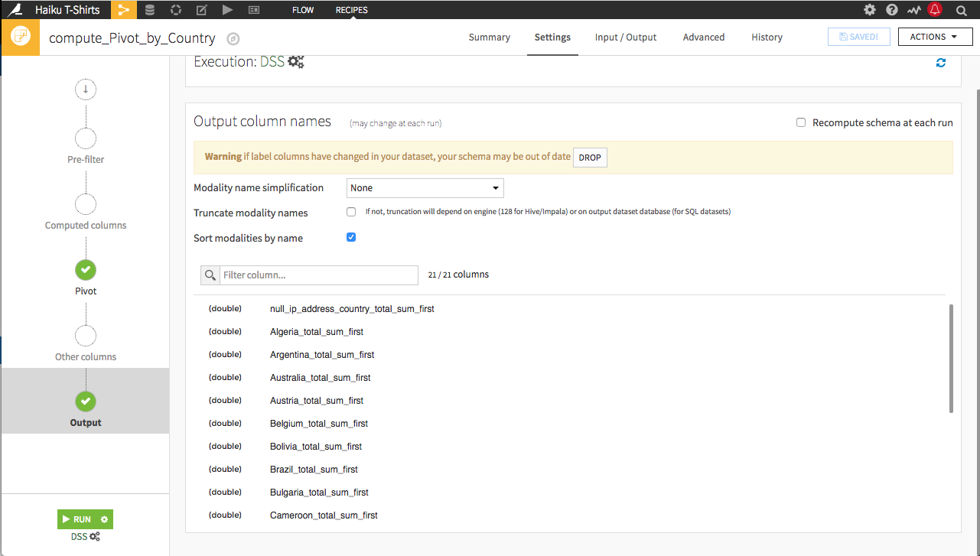Click the refresh arrows icon

[941, 63]
